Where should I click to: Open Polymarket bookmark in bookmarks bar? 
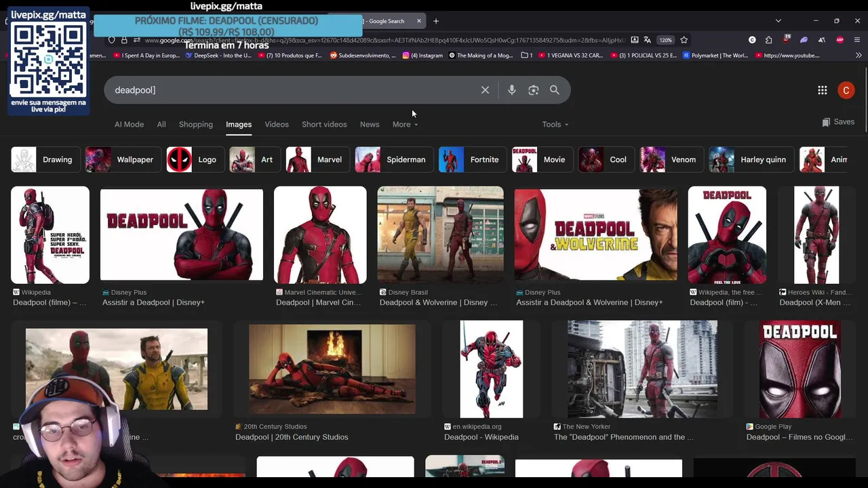point(715,56)
